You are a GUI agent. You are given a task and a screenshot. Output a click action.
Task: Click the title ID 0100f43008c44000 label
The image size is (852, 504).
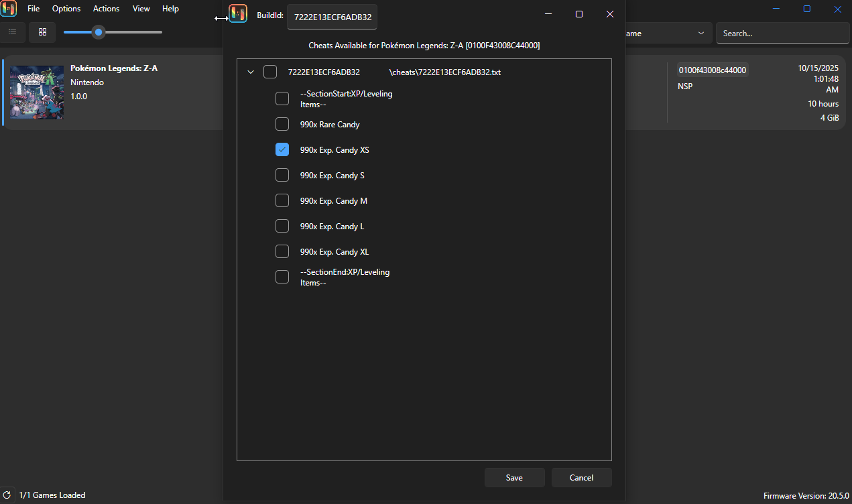click(x=713, y=70)
